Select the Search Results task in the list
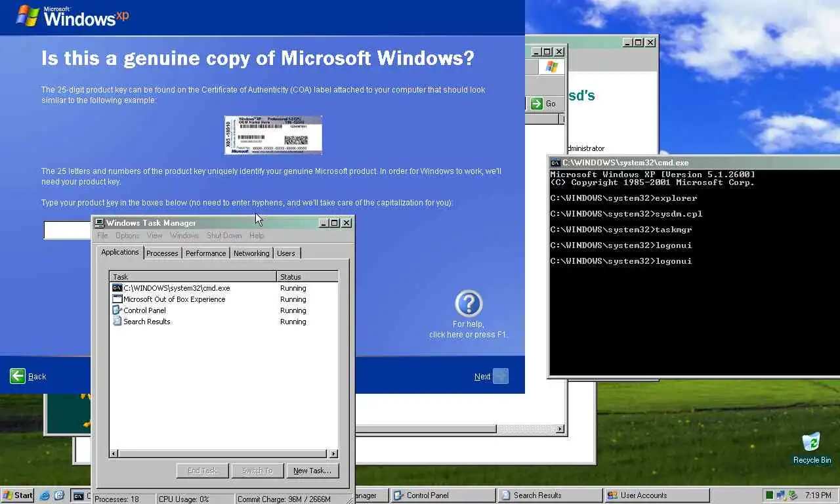Image resolution: width=840 pixels, height=504 pixels. [x=146, y=322]
